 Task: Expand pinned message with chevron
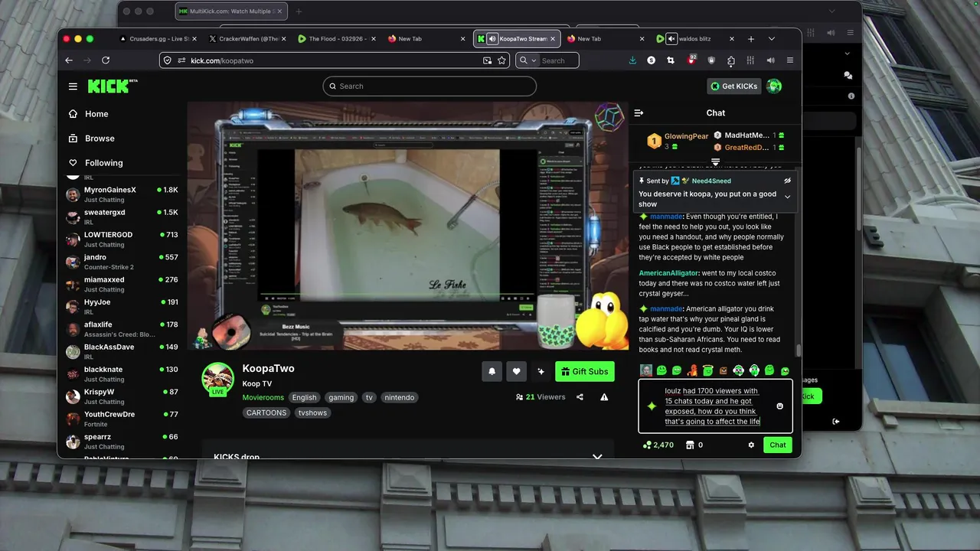click(x=787, y=197)
